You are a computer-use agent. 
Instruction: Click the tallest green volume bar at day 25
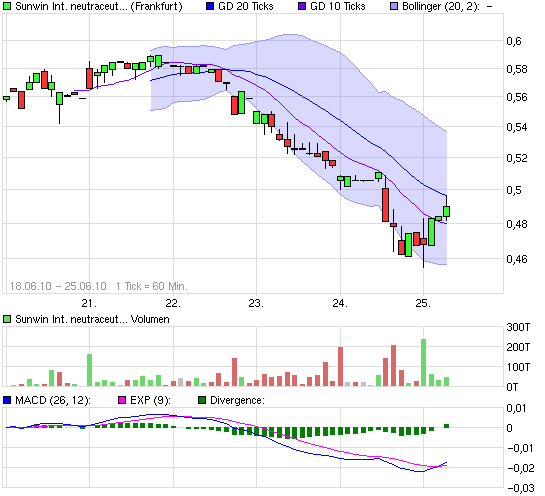point(423,363)
